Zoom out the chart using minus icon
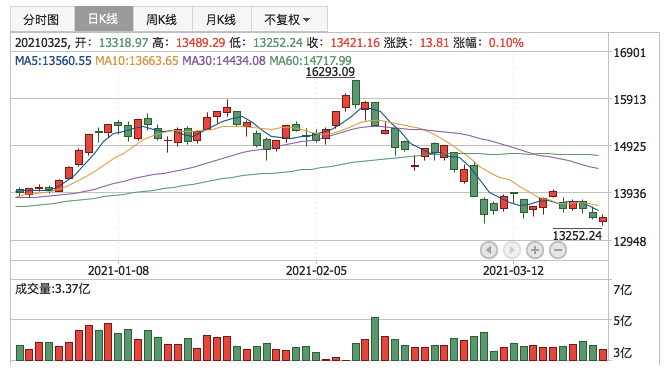This screenshot has width=670, height=370. tap(558, 250)
